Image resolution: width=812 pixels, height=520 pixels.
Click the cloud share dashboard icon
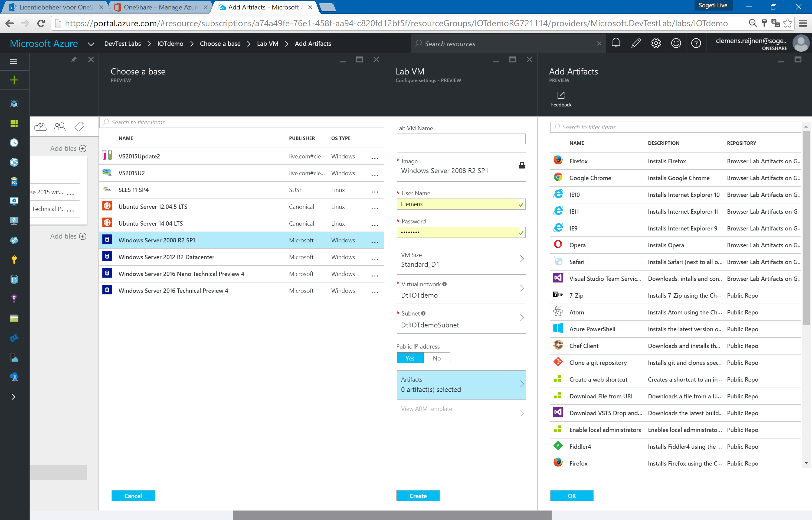coord(40,127)
